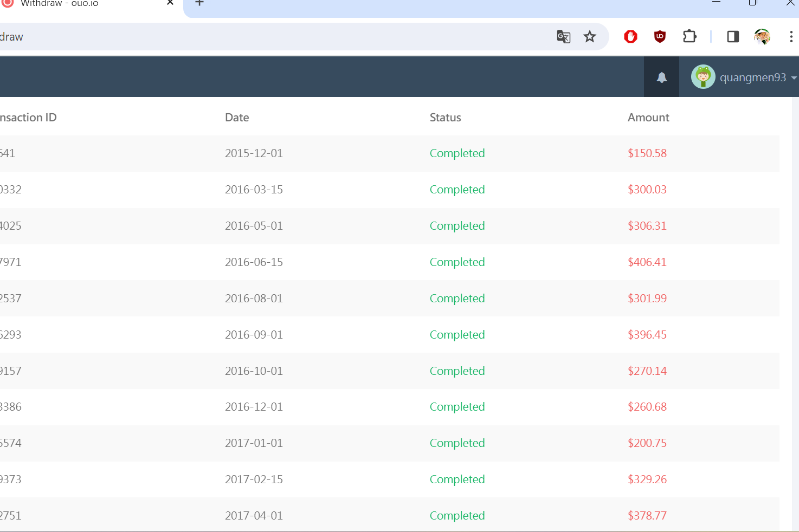The height and width of the screenshot is (532, 799).
Task: Click the Transaction ID column header
Action: (28, 118)
